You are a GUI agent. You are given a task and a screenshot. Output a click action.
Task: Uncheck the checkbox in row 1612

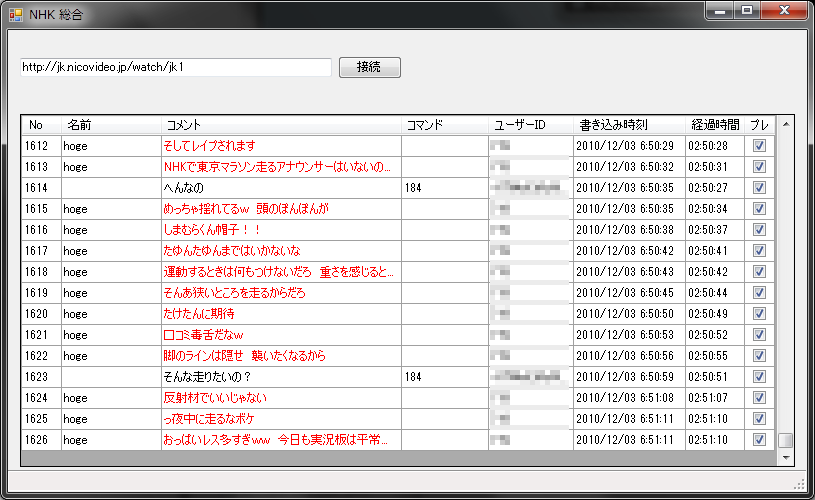759,146
